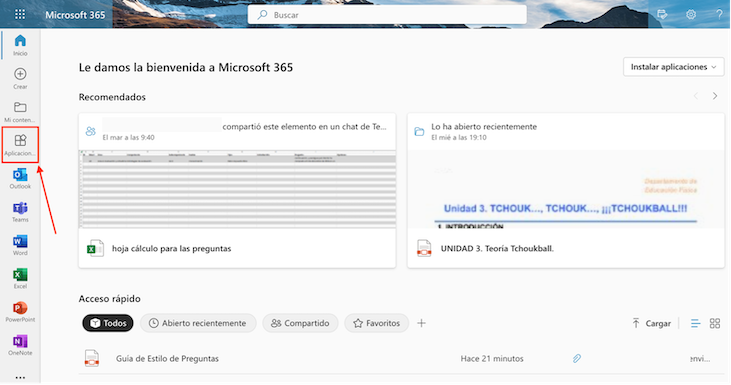Screen dimensions: 731x385
Task: Open the app launcher grid icon
Action: pyautogui.click(x=20, y=14)
